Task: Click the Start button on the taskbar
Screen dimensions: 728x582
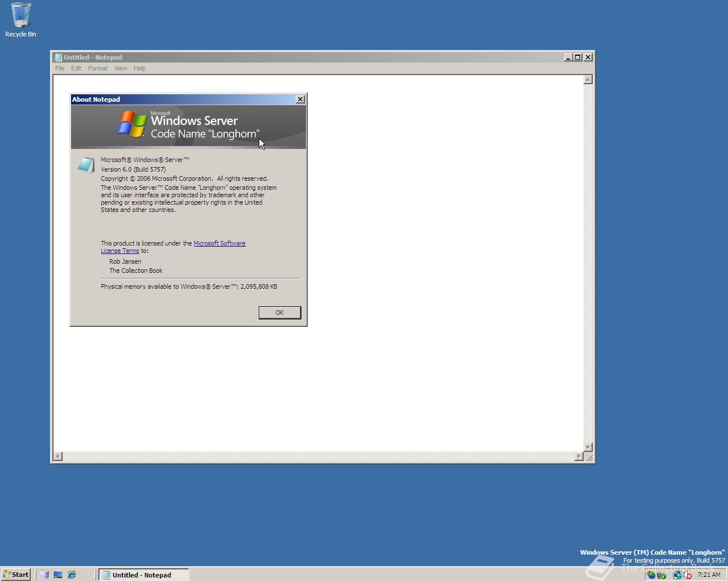Action: pos(15,575)
